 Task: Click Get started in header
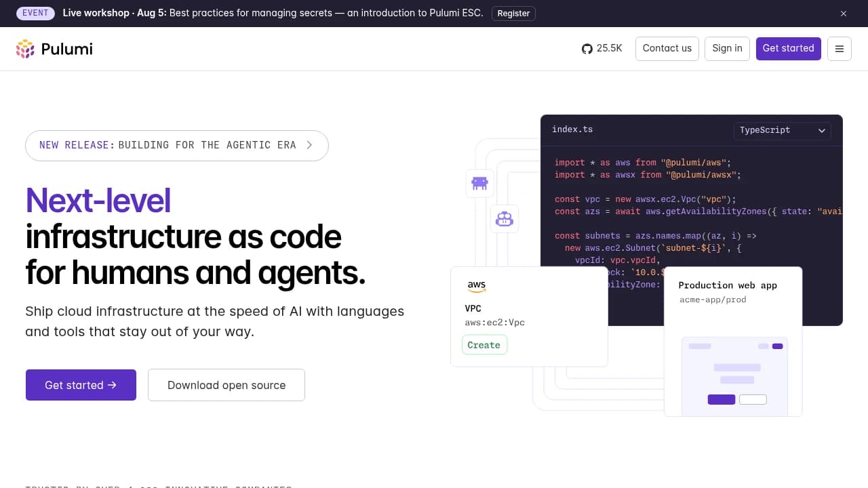789,48
